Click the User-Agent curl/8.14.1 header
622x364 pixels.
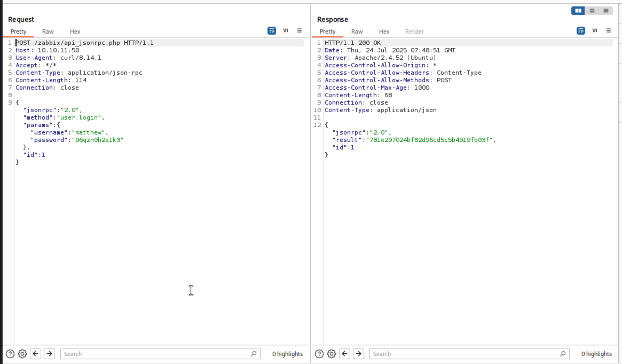pyautogui.click(x=58, y=58)
